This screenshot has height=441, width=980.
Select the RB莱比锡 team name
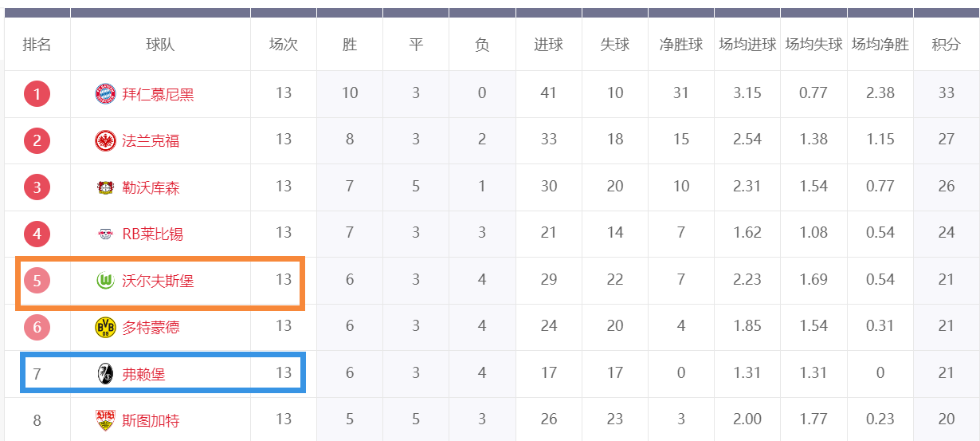pos(152,234)
